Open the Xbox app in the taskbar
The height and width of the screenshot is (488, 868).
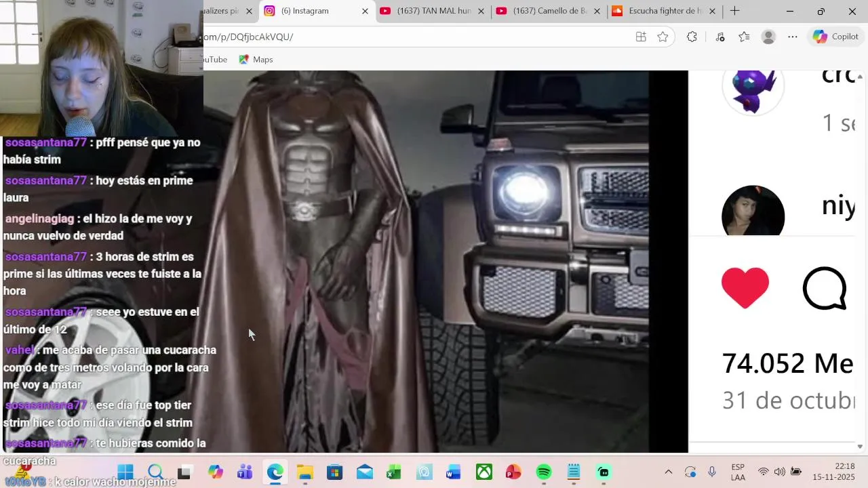(x=484, y=472)
